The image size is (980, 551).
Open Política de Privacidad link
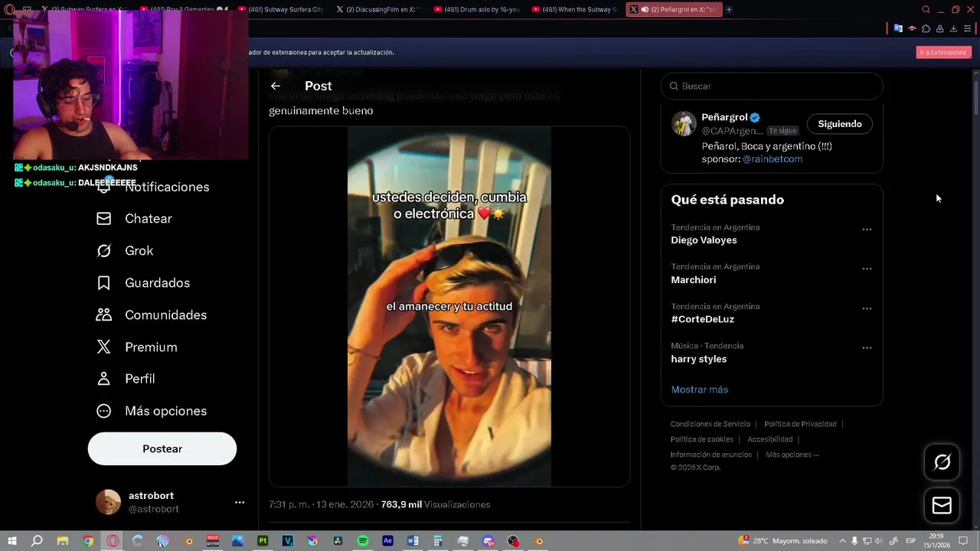(800, 424)
